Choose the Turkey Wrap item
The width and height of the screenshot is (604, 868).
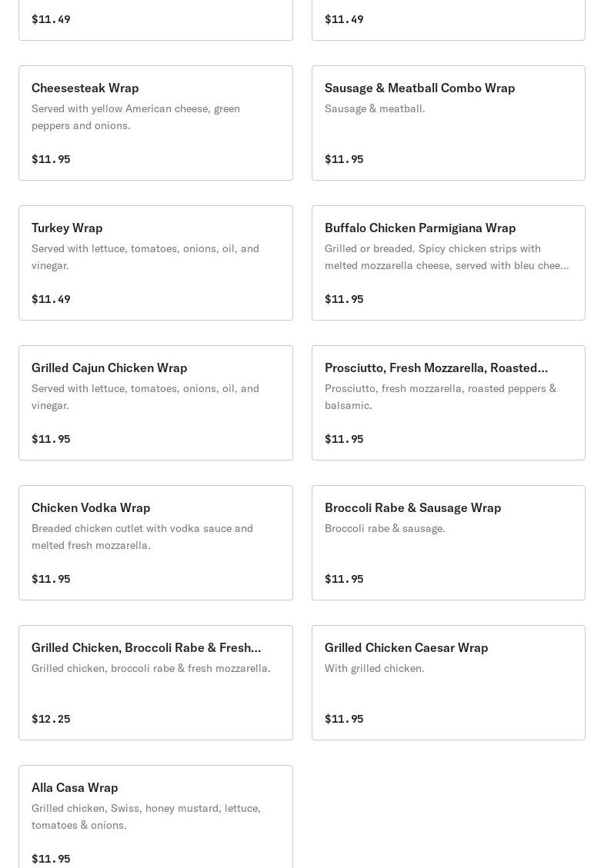tap(155, 263)
